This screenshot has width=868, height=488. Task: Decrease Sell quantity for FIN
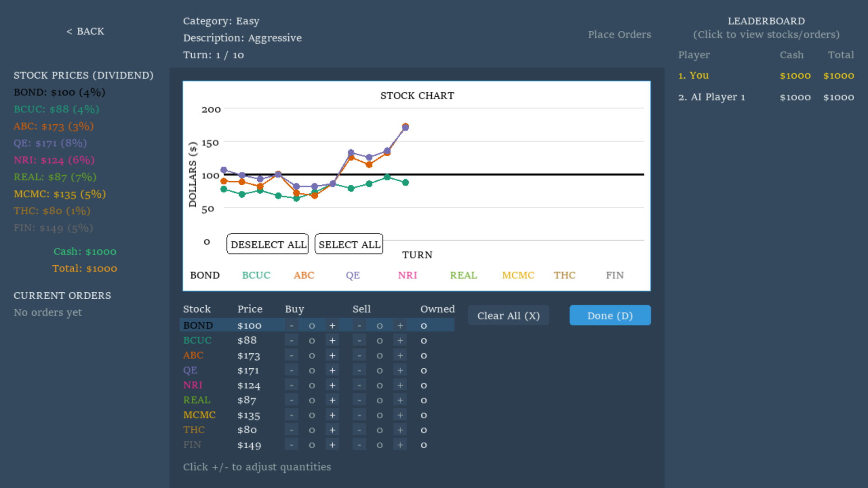point(359,445)
